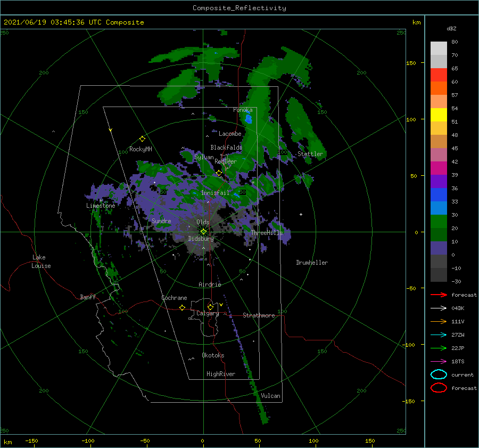
Task: Click the Innisfail label
Action: click(x=215, y=193)
